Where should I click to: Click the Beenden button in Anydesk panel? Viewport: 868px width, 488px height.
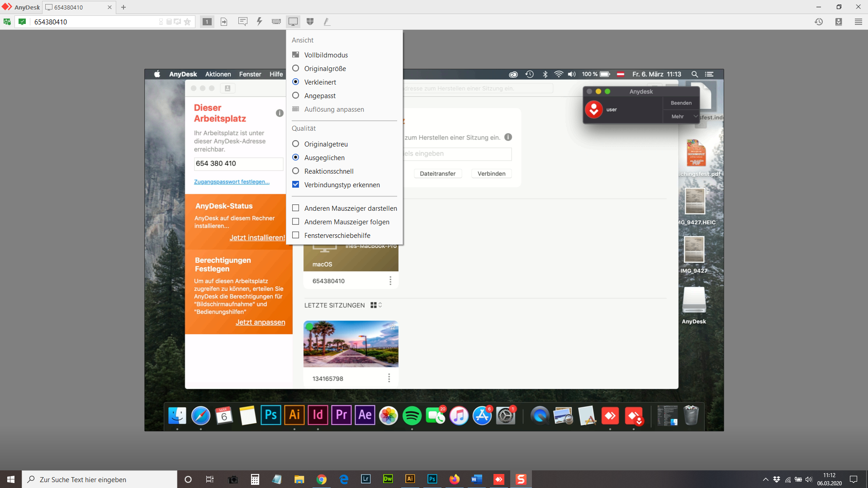[681, 103]
